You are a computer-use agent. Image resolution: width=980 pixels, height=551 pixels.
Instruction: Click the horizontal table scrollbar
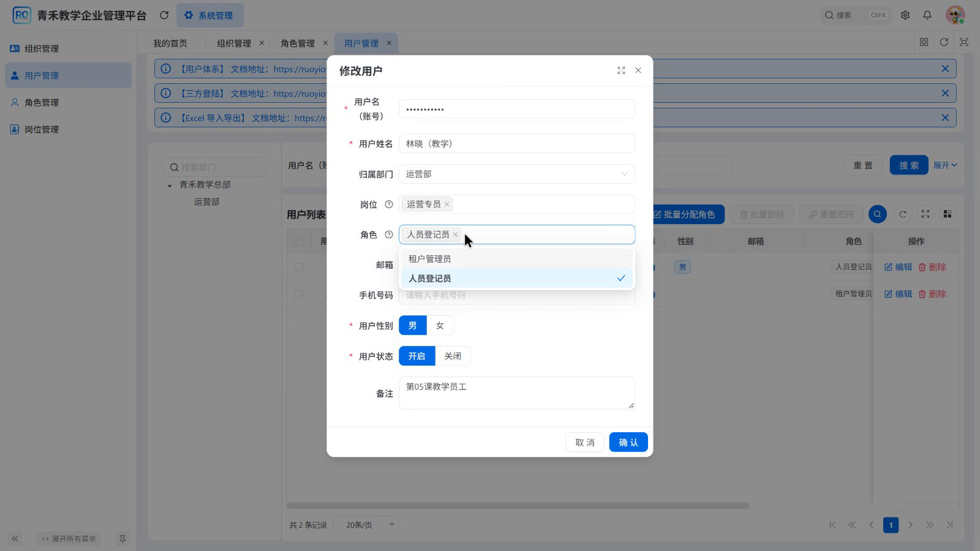[518, 506]
